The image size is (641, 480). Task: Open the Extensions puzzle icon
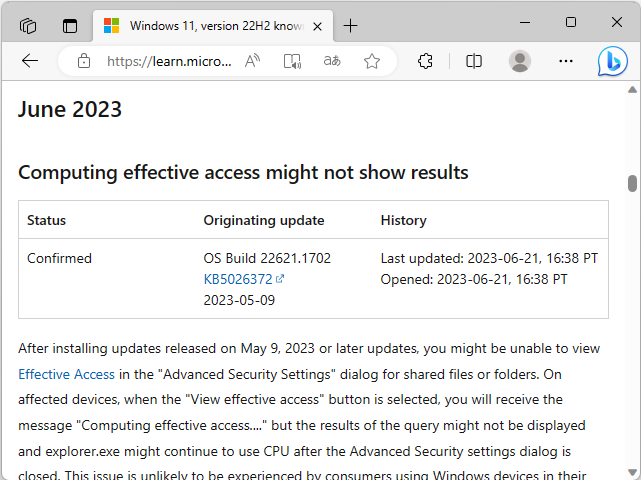[425, 61]
